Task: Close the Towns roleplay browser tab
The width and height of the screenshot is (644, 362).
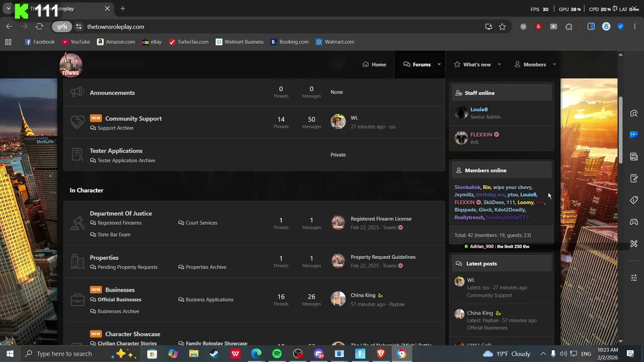Action: coord(107,9)
